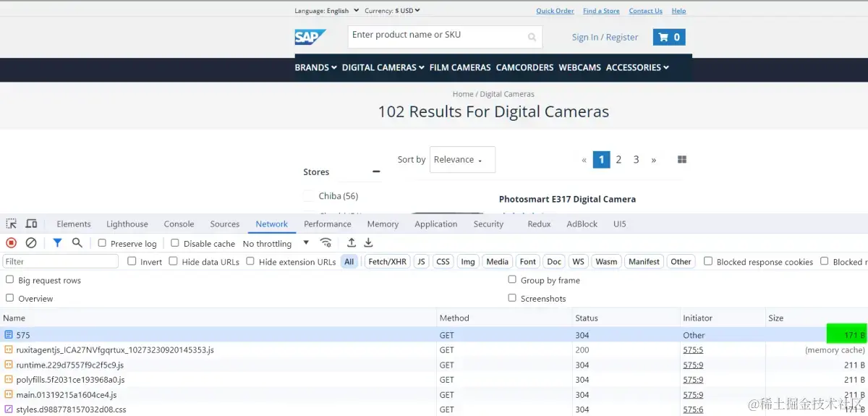This screenshot has height=416, width=868.
Task: Open the shopping cart
Action: pyautogui.click(x=669, y=37)
